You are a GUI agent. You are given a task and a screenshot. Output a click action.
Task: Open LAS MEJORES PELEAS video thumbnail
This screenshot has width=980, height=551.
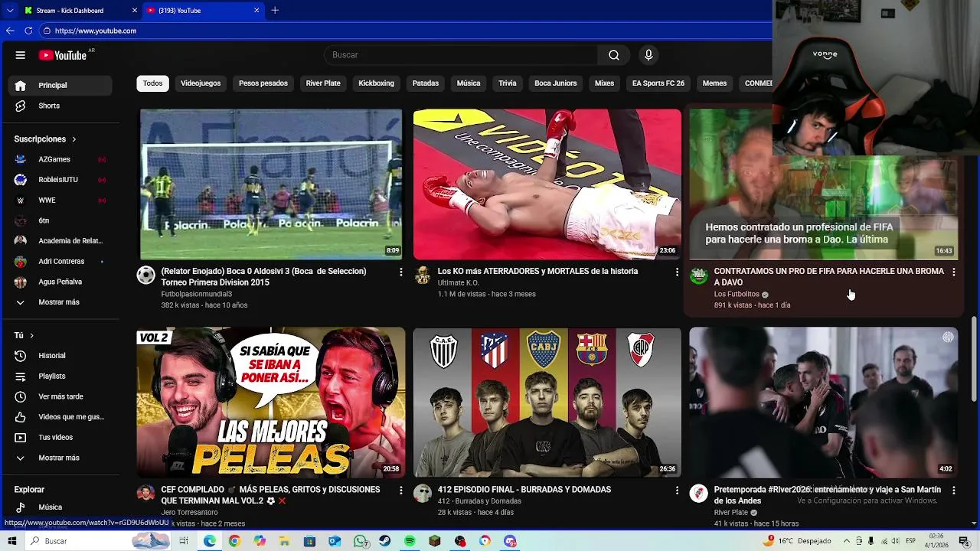[x=271, y=403]
